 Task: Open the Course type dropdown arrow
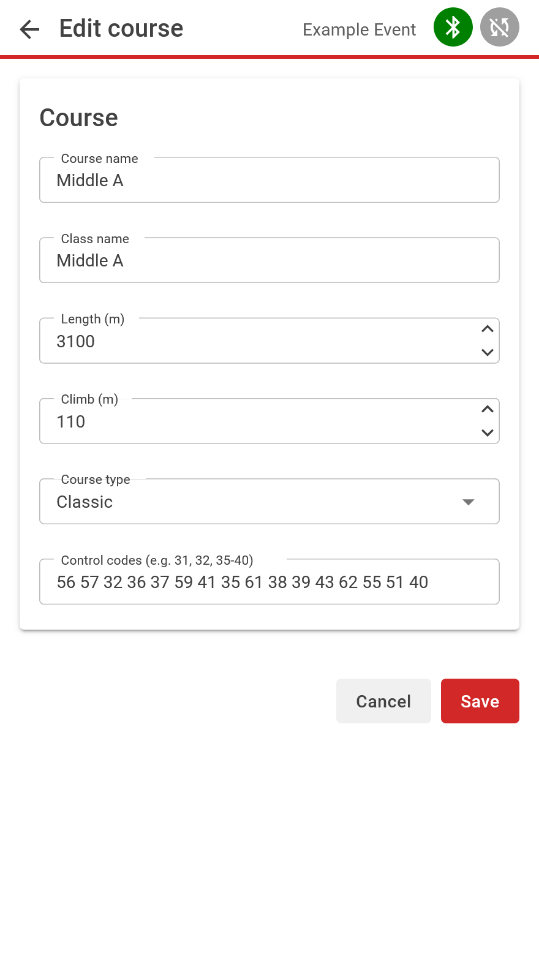coord(469,502)
